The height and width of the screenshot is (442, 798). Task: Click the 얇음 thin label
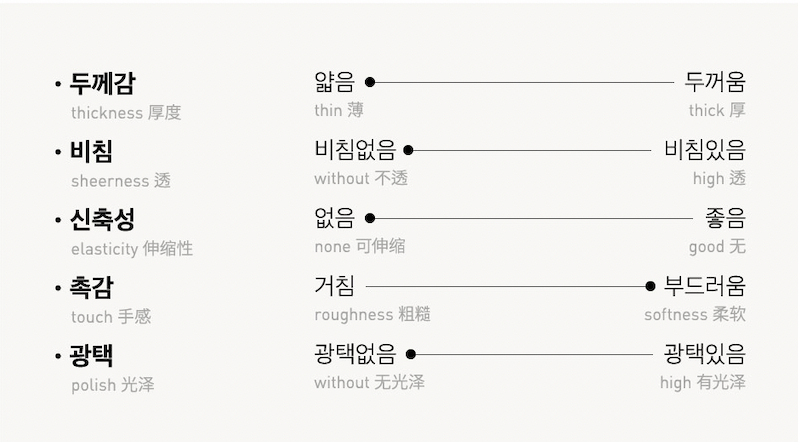[x=335, y=82]
